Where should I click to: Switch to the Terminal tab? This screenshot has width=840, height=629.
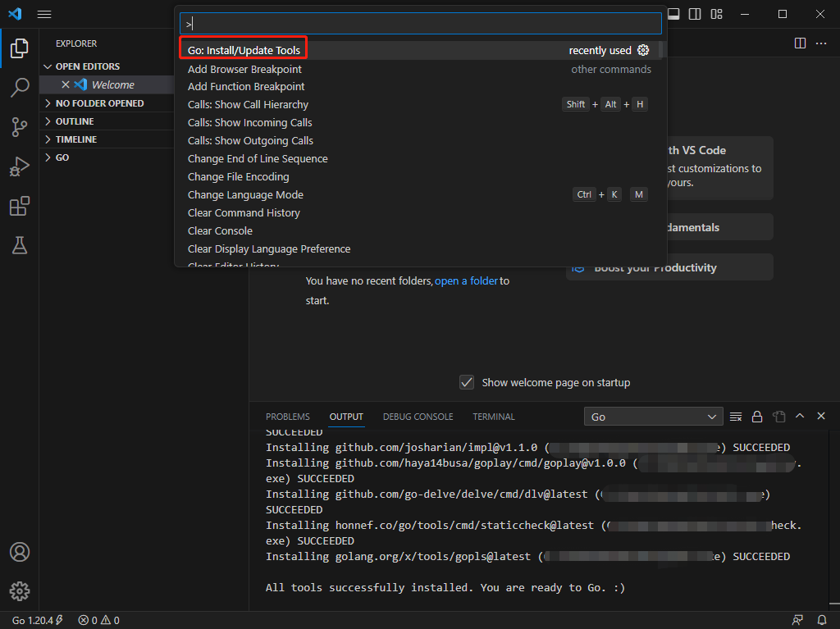pyautogui.click(x=493, y=417)
